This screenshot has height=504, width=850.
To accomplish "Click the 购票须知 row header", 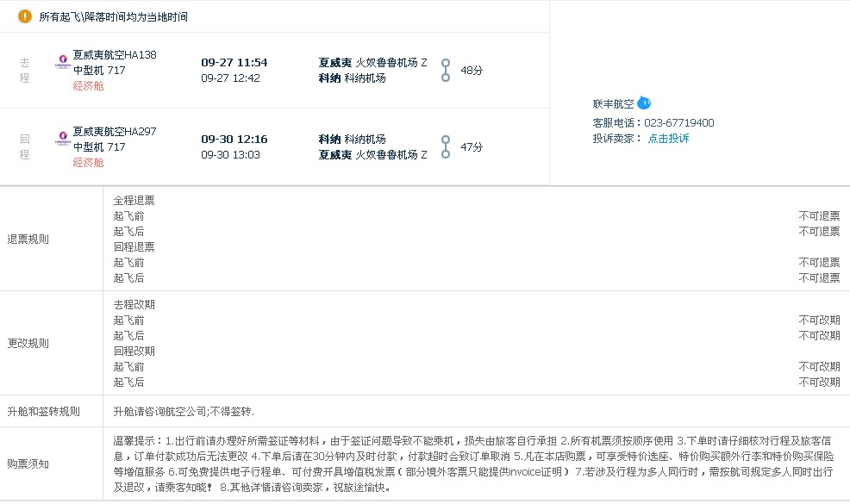I will 28,464.
